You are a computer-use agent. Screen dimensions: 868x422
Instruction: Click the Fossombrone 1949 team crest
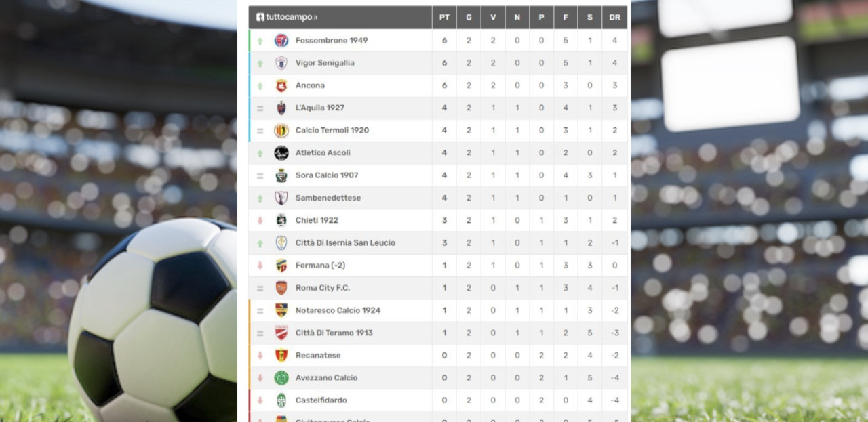click(281, 41)
